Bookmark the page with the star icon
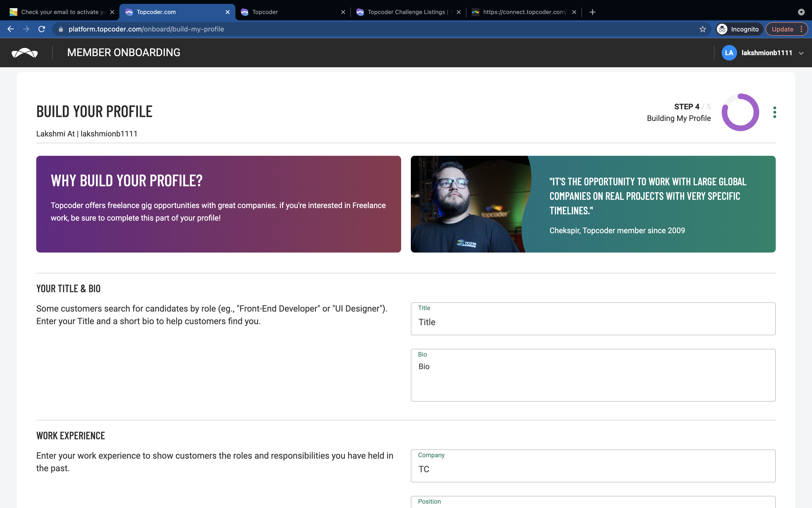Image resolution: width=812 pixels, height=508 pixels. point(703,29)
